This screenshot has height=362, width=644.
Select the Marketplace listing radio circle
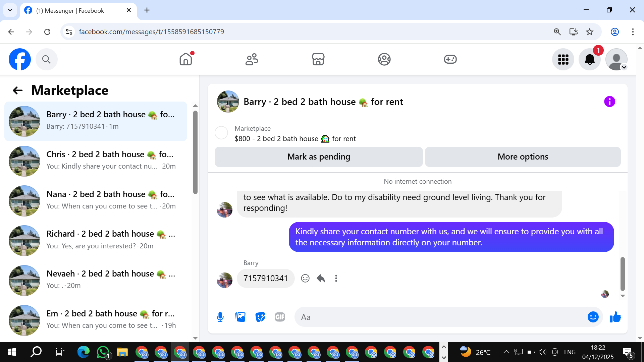pyautogui.click(x=221, y=133)
